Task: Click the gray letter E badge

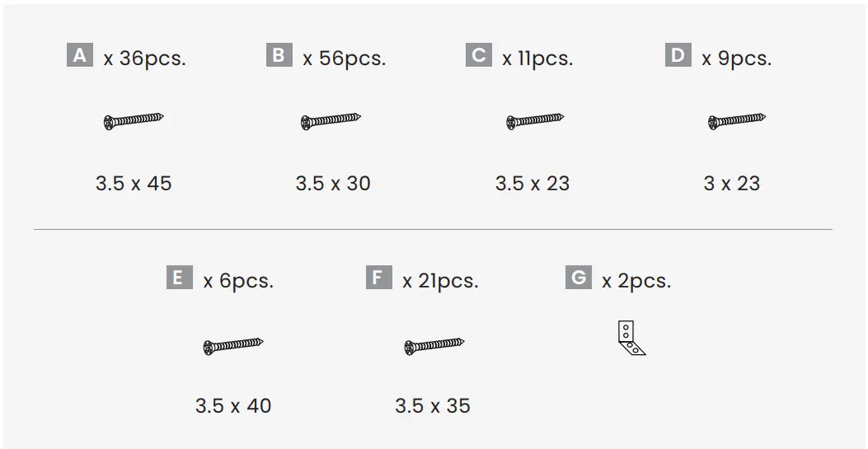Action: pos(179,278)
